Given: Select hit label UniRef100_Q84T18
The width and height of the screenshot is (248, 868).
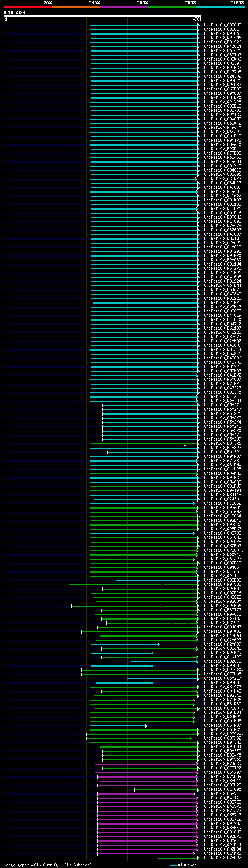Looking at the screenshot, I should point(222,495).
